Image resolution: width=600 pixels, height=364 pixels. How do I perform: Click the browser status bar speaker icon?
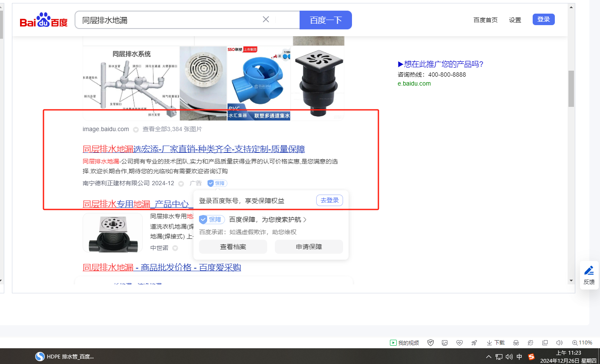point(560,343)
